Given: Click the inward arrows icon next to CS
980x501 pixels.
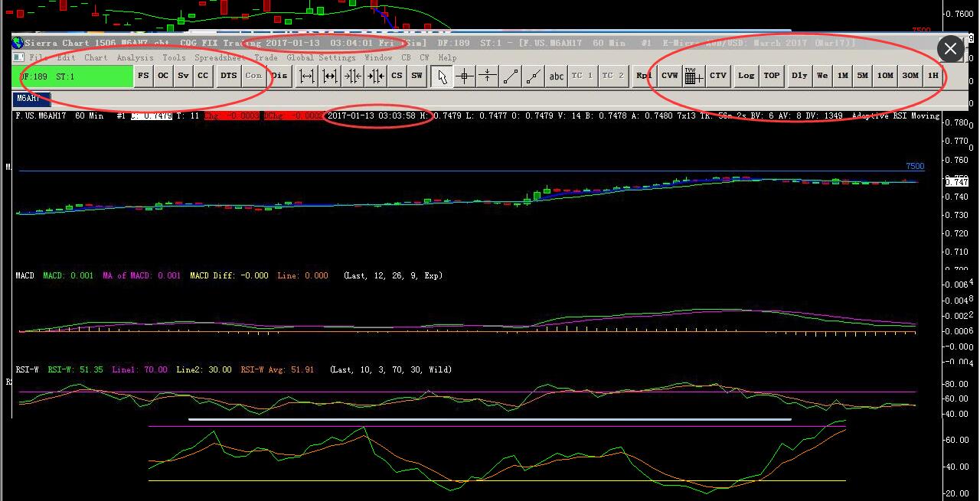Looking at the screenshot, I should 375,76.
